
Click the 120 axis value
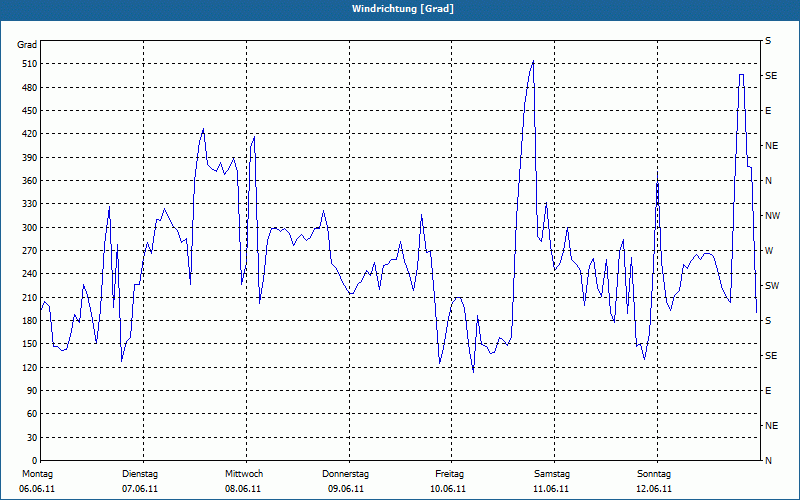pyautogui.click(x=30, y=367)
